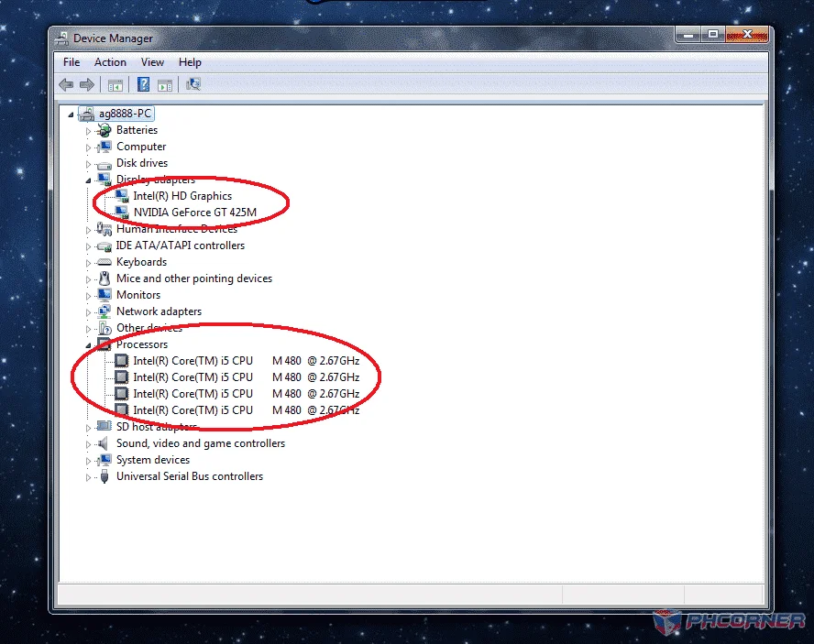Select the 'Intel(R) HD Graphics' label
Image resolution: width=814 pixels, height=644 pixels.
[x=182, y=196]
